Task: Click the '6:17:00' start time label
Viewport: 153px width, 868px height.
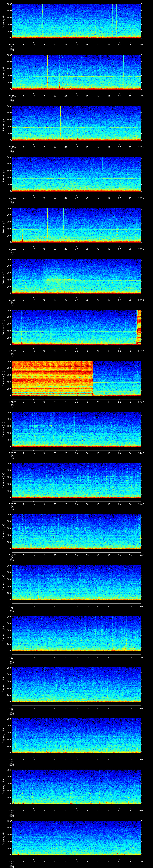Action: tap(12, 198)
